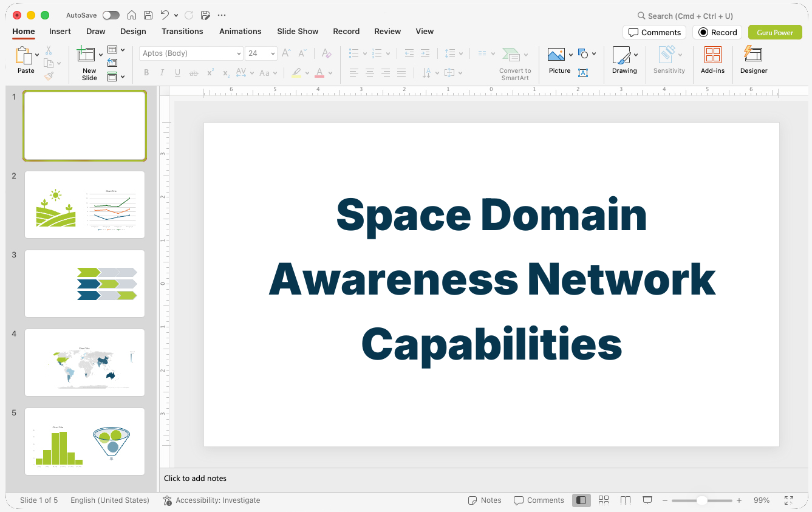Image resolution: width=812 pixels, height=512 pixels.
Task: Click the Reset slide icon
Action: (112, 63)
